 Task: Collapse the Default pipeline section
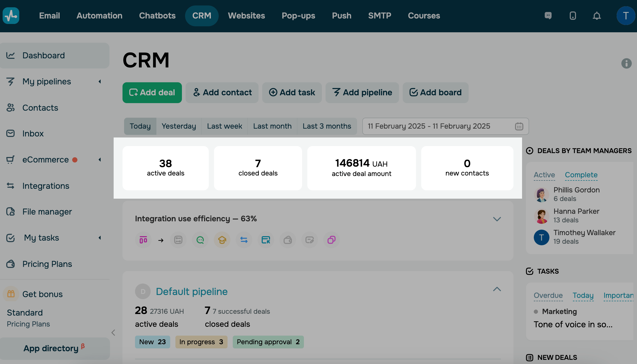point(497,289)
